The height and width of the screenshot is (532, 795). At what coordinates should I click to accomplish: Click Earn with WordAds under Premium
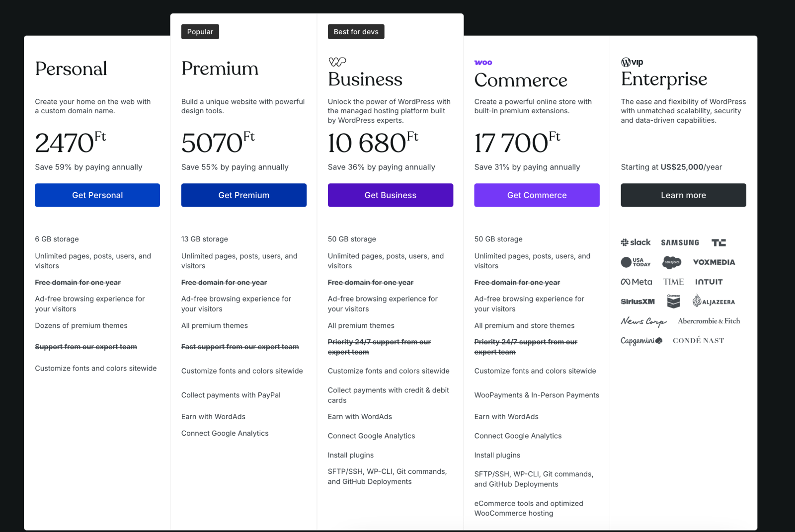tap(213, 416)
